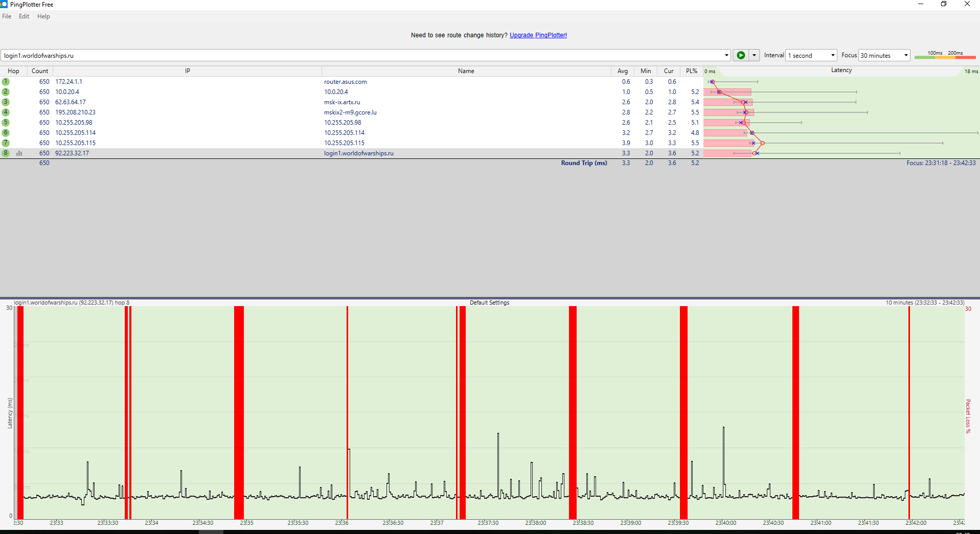The width and height of the screenshot is (980, 534).
Task: Click hop 1 green circle icon
Action: coord(6,82)
